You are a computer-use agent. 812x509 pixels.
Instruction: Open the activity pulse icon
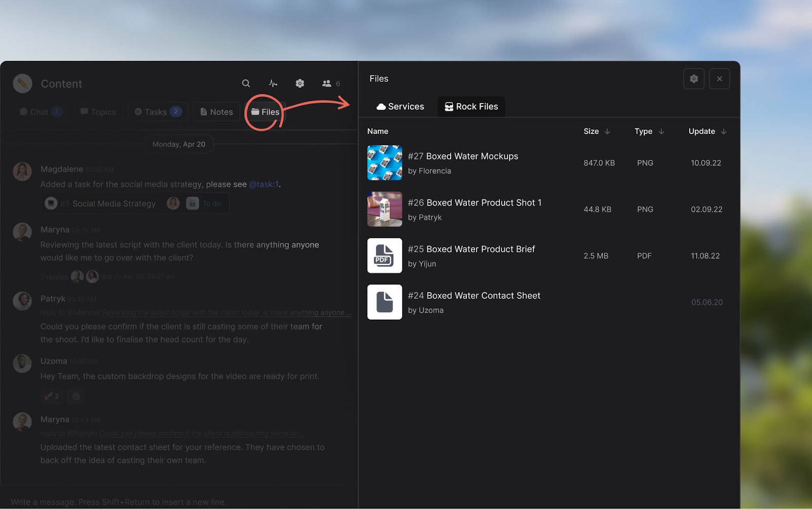coord(273,83)
